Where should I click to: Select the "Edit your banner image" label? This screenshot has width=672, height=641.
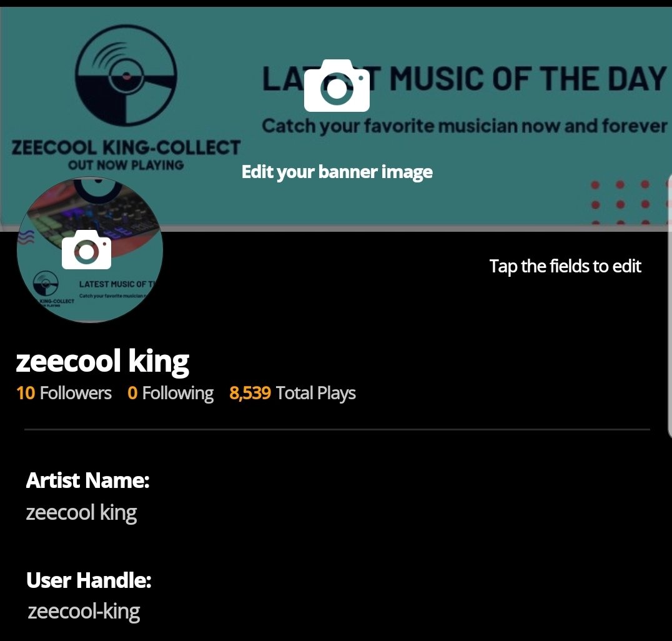(337, 172)
